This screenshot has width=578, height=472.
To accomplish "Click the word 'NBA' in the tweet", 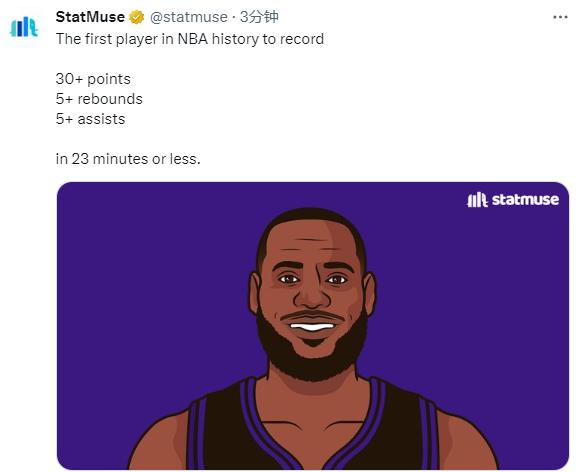I will [x=193, y=39].
